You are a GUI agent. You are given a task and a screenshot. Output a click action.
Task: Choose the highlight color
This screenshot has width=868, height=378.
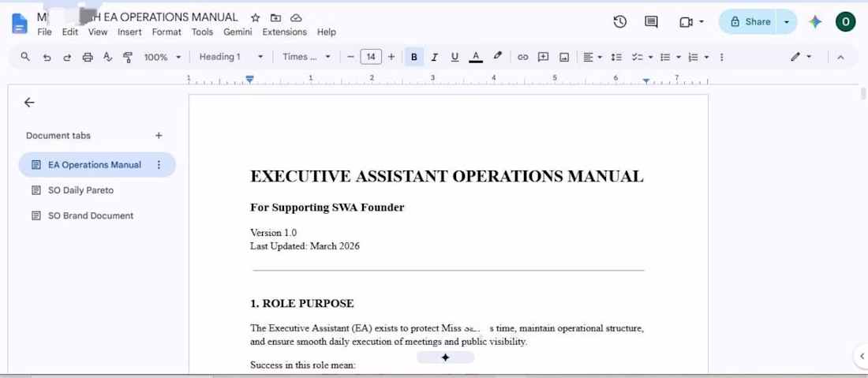pyautogui.click(x=497, y=57)
